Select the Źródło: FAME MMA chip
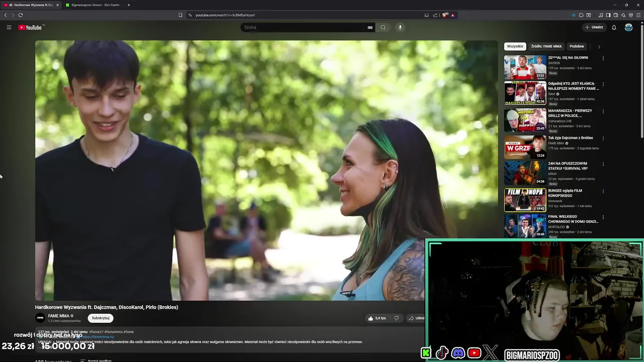Screen dimensions: 644x362 point(546,46)
